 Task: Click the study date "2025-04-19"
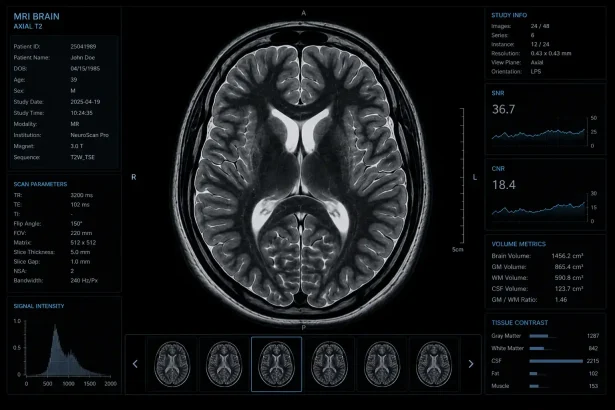click(x=85, y=102)
